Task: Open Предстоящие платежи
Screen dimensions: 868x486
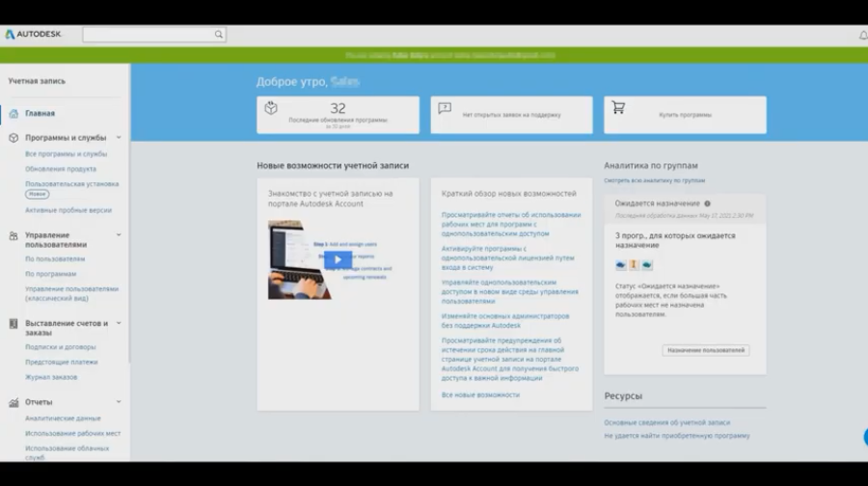Action: [62, 362]
